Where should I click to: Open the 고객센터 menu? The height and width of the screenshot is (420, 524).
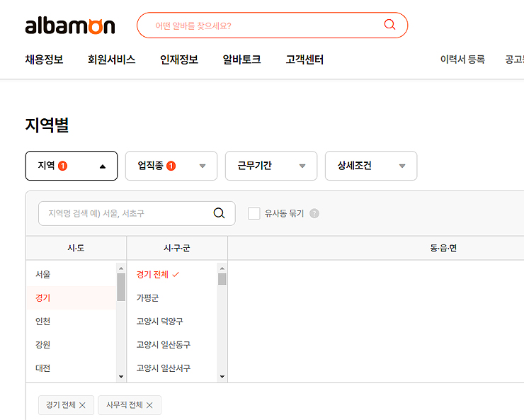(304, 59)
